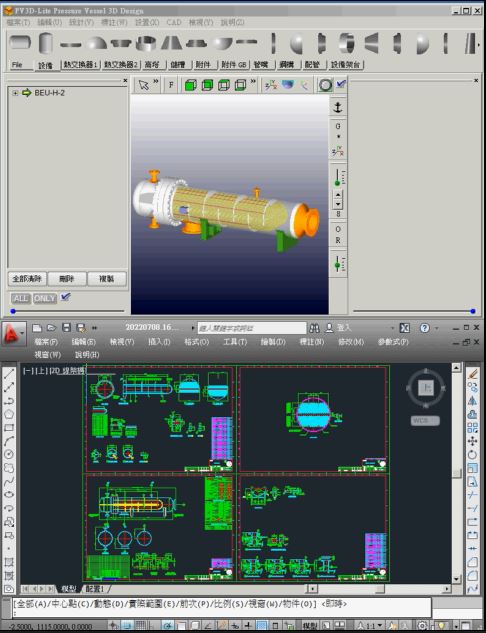Select the wireframe cube display mode icon
486x633 pixels.
pos(240,85)
